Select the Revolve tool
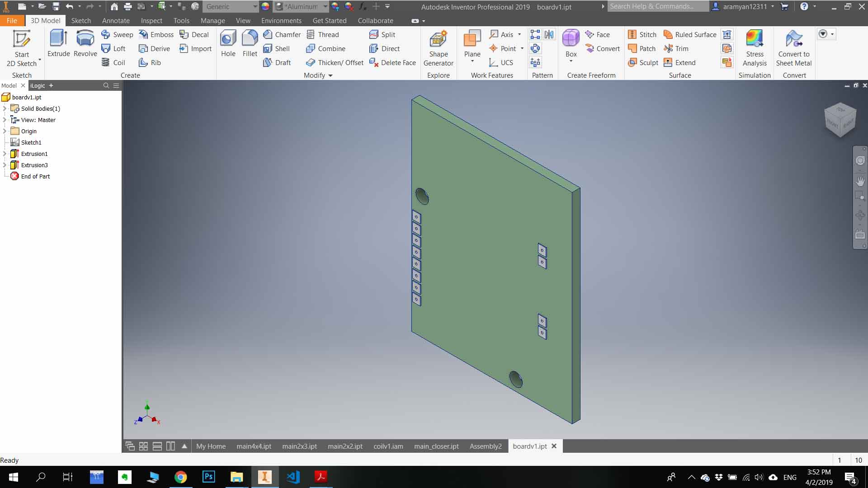The height and width of the screenshot is (488, 868). (x=85, y=43)
